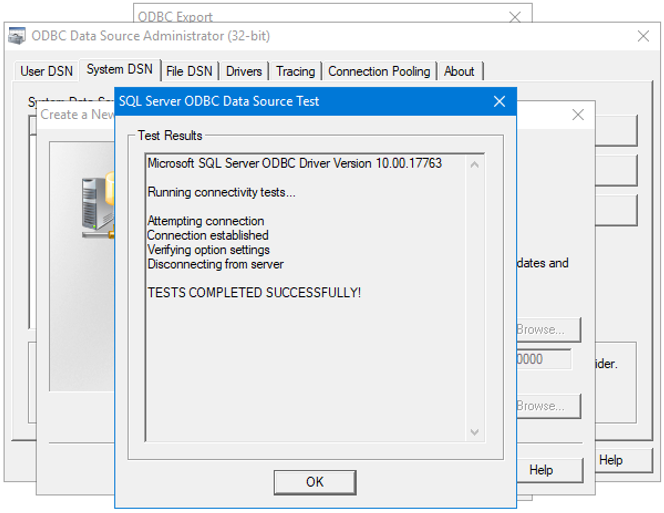664x513 pixels.
Task: Click OK in the Data Source Test dialog
Action: click(315, 482)
